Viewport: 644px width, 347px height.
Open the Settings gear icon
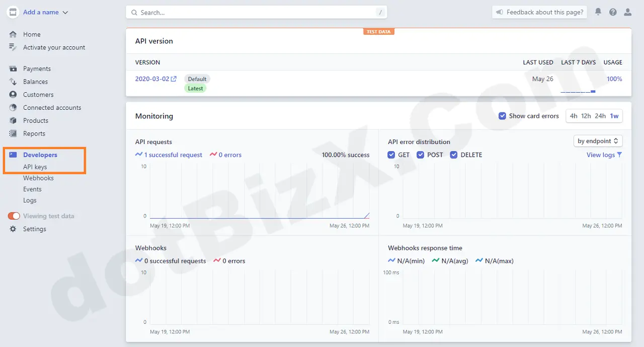pyautogui.click(x=13, y=229)
